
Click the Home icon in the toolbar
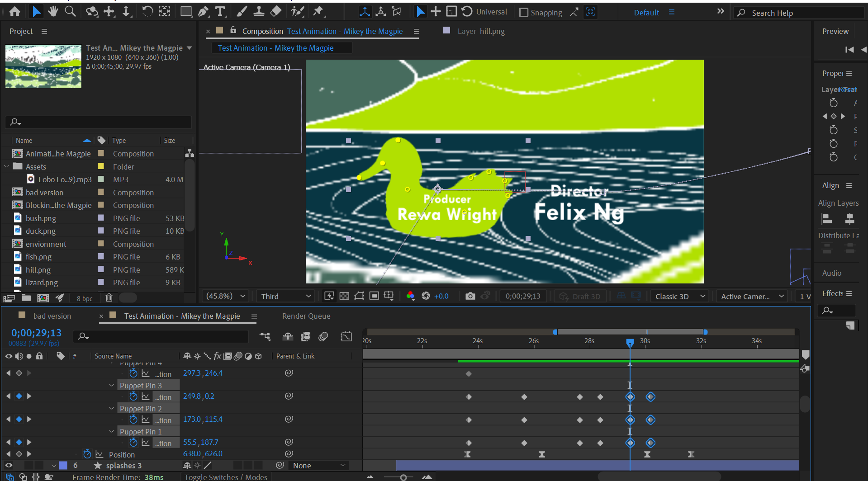click(15, 12)
